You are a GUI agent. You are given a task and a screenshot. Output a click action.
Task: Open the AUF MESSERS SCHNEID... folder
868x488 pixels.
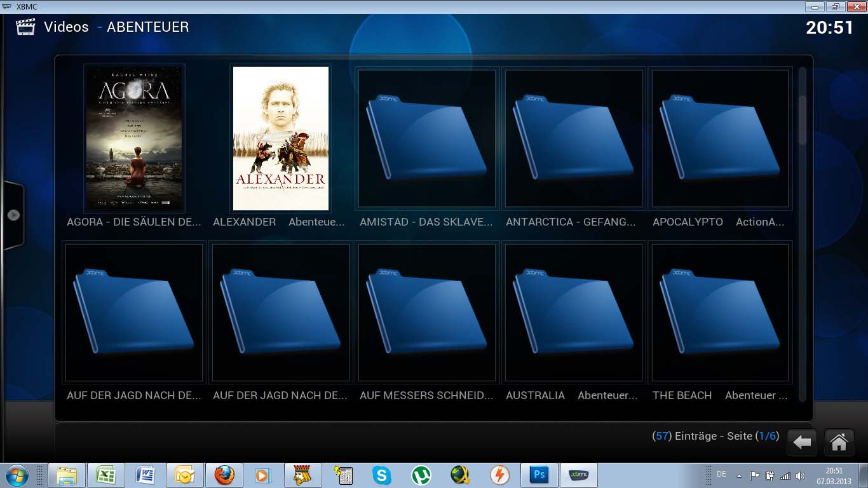click(427, 312)
